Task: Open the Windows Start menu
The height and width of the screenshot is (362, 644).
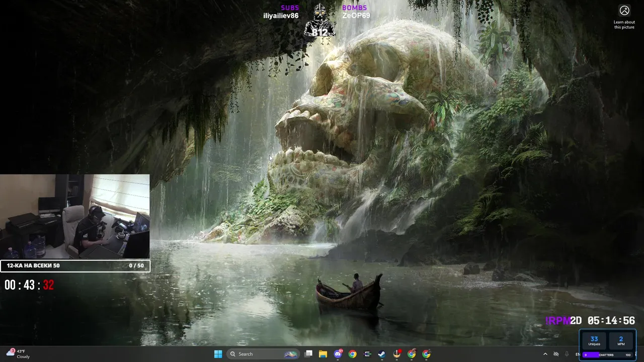Action: pos(218,354)
